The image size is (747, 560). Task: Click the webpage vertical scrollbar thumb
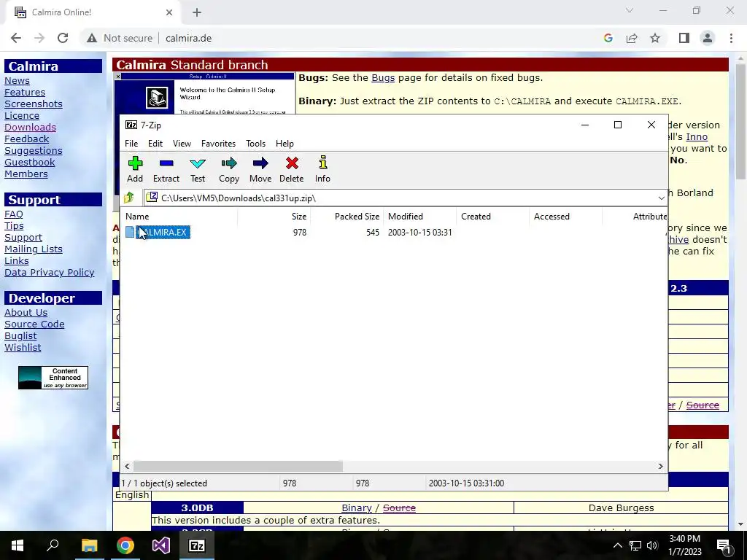740,122
